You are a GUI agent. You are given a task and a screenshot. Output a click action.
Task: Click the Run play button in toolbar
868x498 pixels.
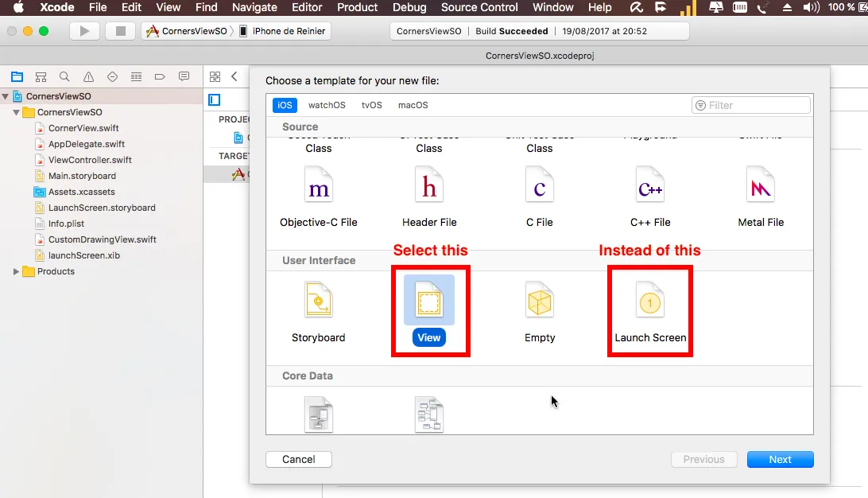point(85,31)
